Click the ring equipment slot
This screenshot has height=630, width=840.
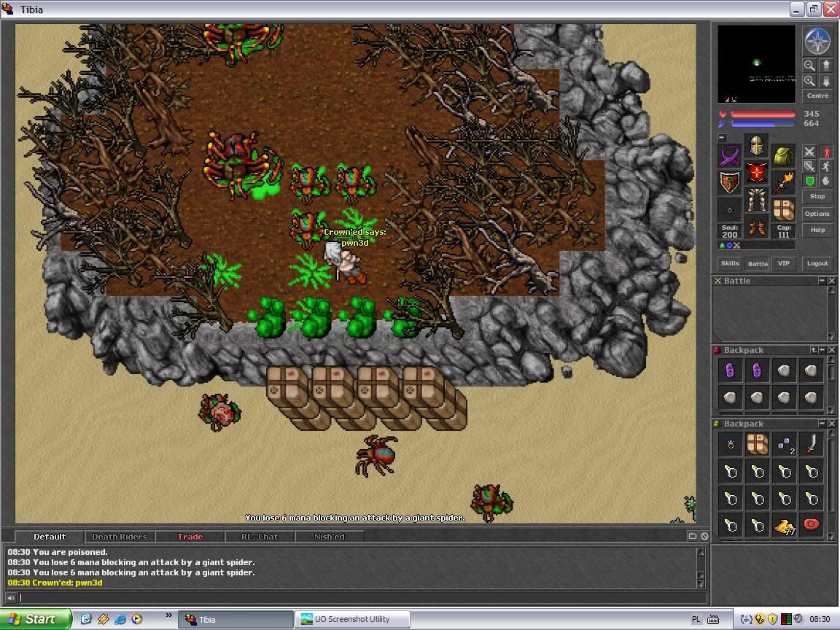[x=729, y=210]
